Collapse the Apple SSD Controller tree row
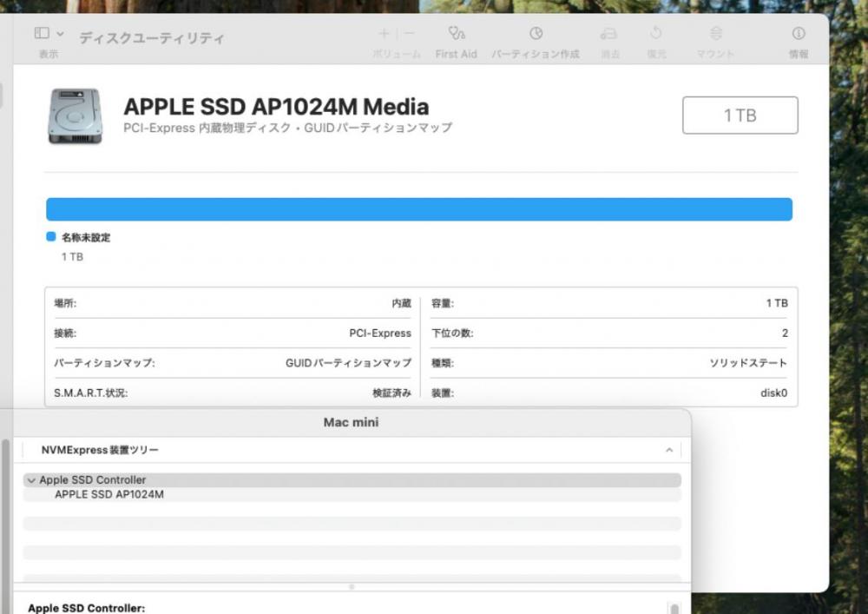Screen dimensions: 868x614 click(31, 480)
